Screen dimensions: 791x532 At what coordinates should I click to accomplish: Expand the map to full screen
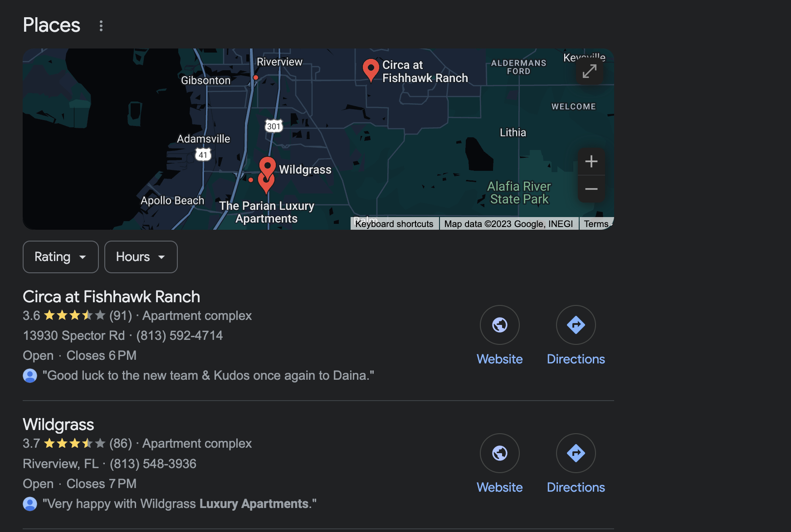[x=589, y=71]
